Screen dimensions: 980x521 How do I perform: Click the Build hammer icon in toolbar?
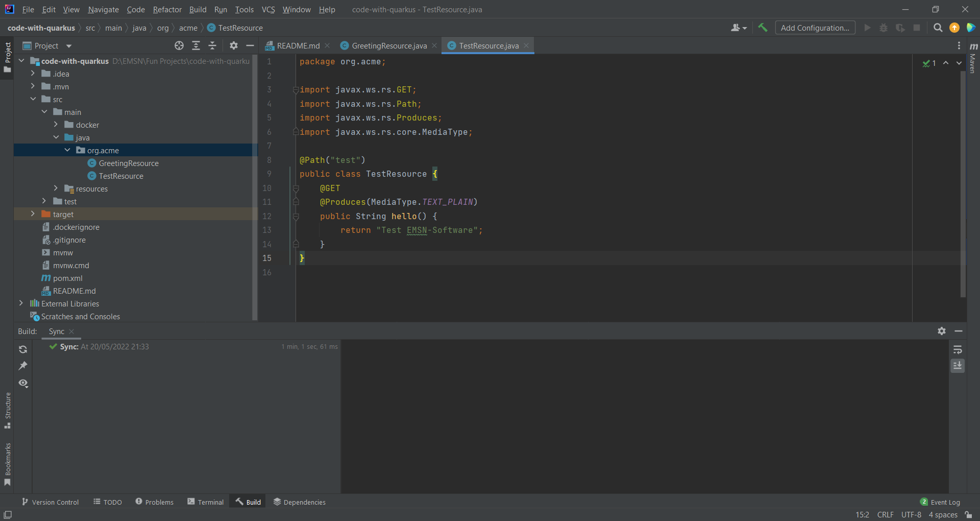pyautogui.click(x=763, y=28)
